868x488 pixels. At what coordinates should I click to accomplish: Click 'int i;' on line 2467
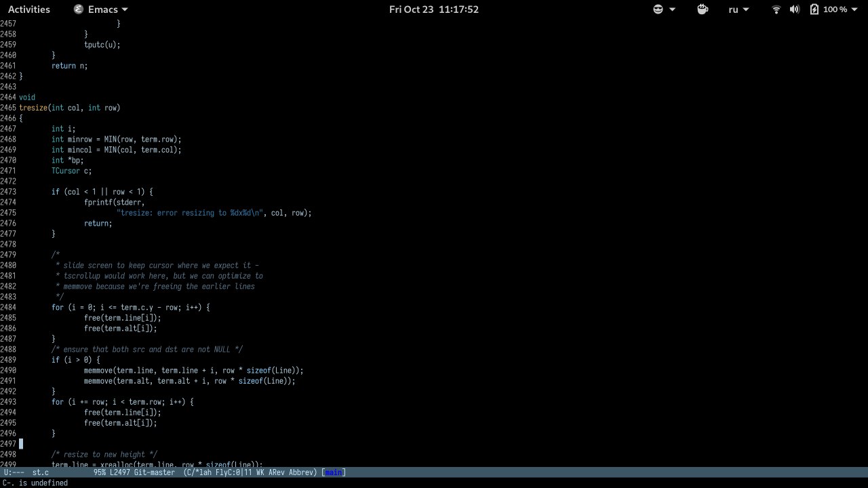(63, 129)
